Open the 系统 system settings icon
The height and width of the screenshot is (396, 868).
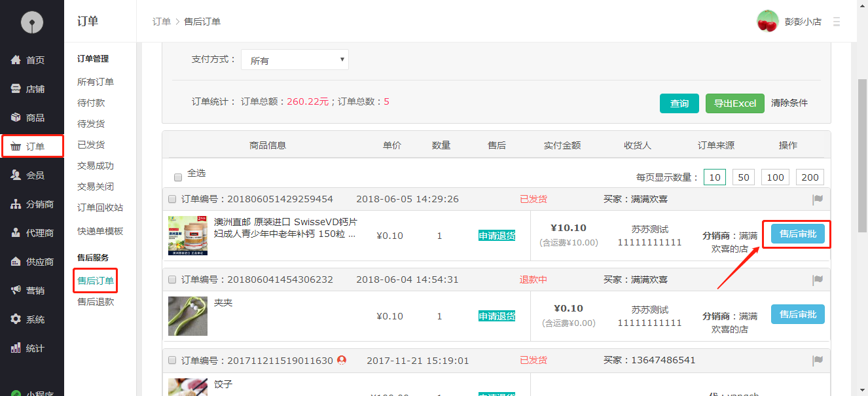[16, 319]
